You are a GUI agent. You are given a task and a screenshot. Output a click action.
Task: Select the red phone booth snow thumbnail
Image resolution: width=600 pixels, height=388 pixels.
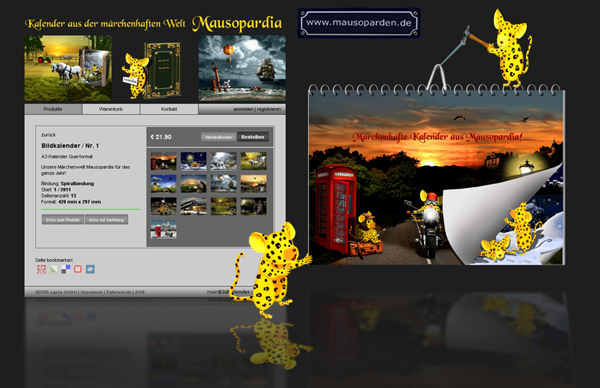click(163, 229)
